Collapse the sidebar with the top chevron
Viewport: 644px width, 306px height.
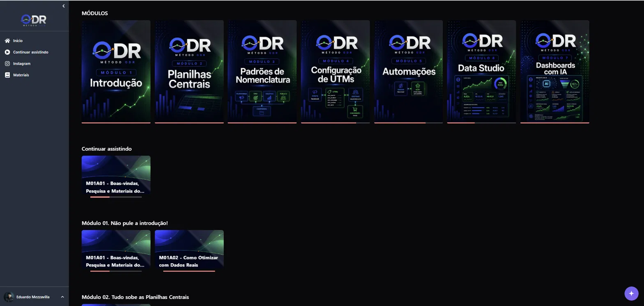[64, 6]
